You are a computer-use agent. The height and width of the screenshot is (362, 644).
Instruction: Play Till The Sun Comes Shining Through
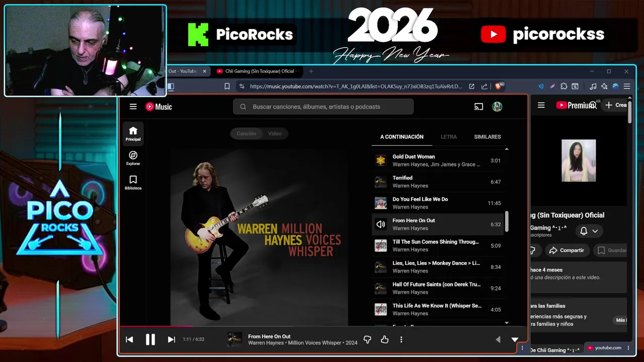[x=439, y=245]
